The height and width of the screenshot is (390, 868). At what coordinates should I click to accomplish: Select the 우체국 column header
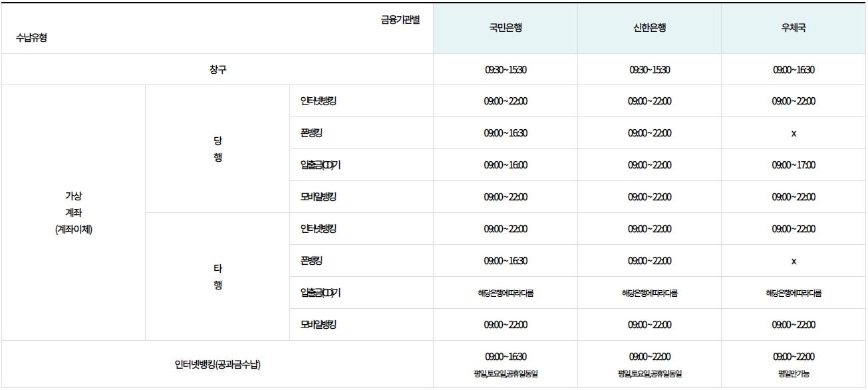794,28
